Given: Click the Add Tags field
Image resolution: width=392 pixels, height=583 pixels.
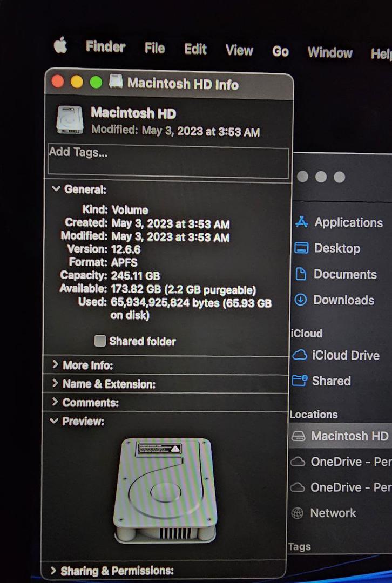Looking at the screenshot, I should coord(168,161).
